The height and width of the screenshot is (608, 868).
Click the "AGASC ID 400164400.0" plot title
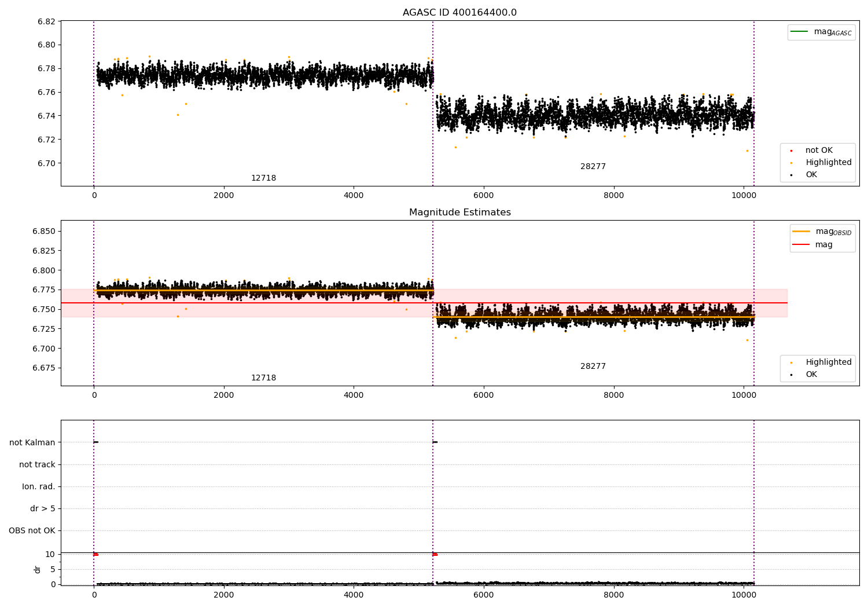[459, 13]
